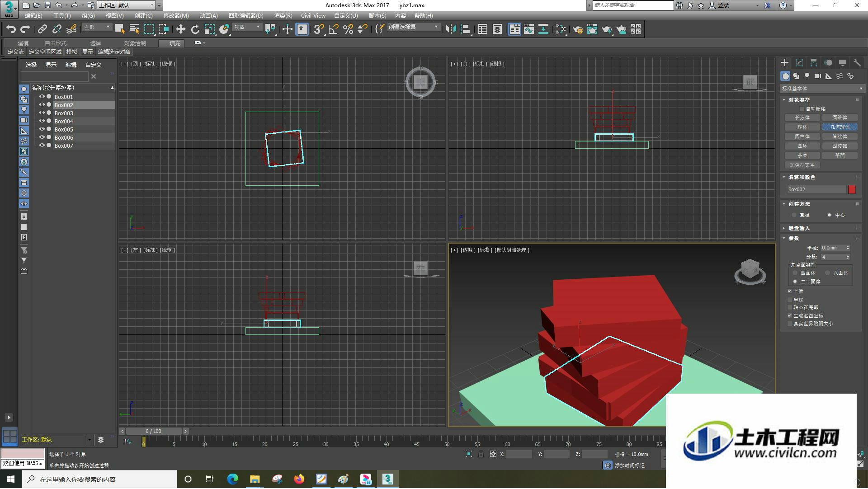Open the 修改器(M) menu
Viewport: 868px width, 489px height.
point(176,16)
